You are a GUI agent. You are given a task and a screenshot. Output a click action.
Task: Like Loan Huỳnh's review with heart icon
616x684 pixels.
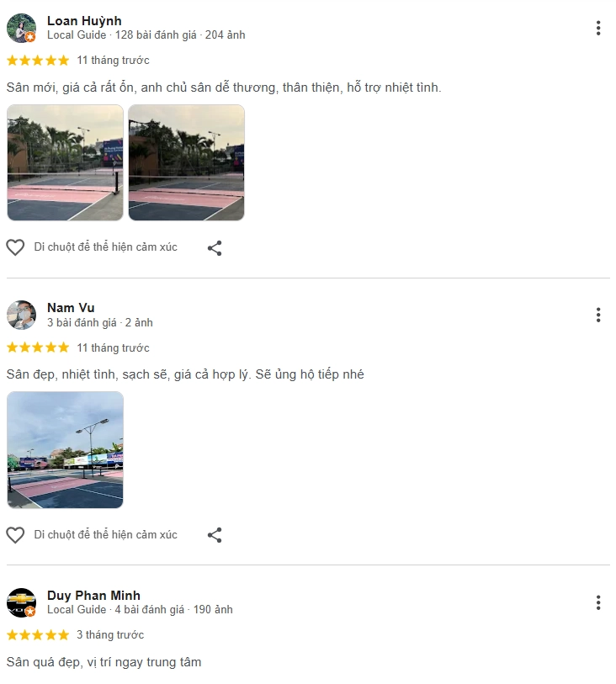pyautogui.click(x=15, y=247)
